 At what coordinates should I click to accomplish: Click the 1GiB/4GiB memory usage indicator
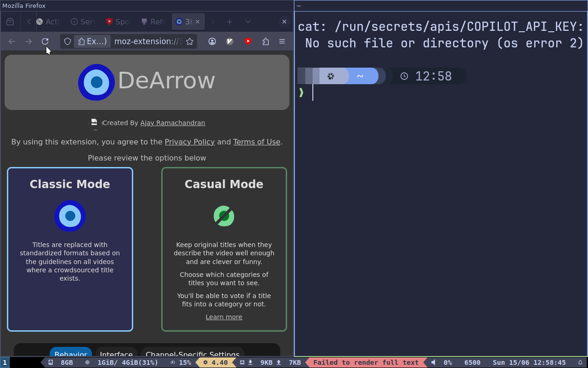[x=128, y=362]
